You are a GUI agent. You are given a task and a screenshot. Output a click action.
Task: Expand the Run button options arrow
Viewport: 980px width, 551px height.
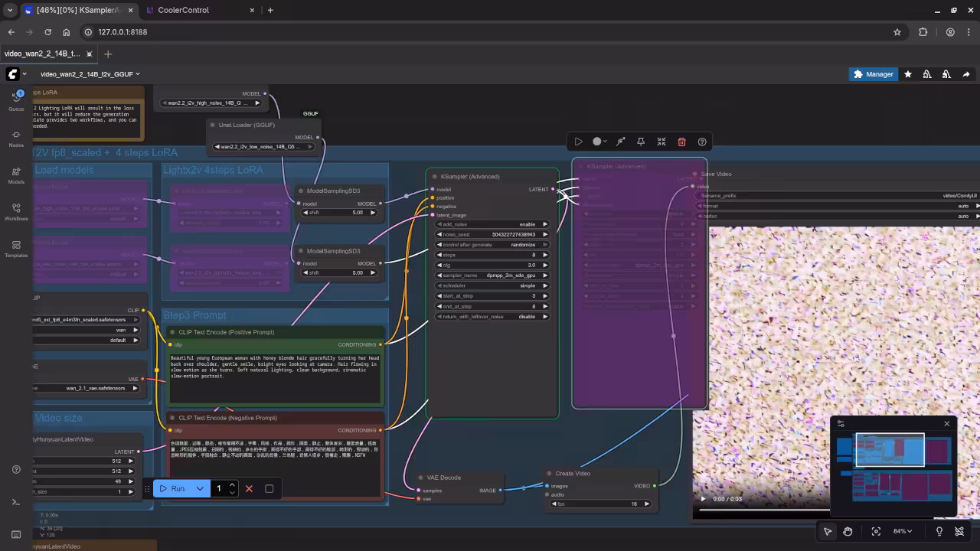(x=200, y=488)
